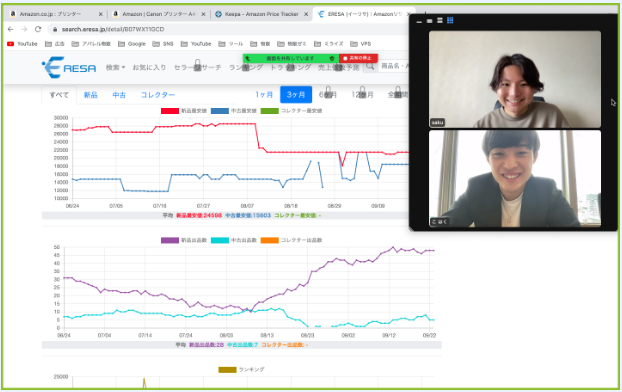Stop screen sharing with red button
Screen dimensions: 622x392
[x=358, y=58]
